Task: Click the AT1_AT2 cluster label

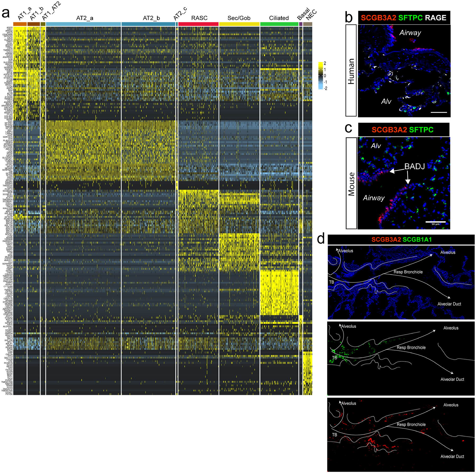Action: [52, 11]
